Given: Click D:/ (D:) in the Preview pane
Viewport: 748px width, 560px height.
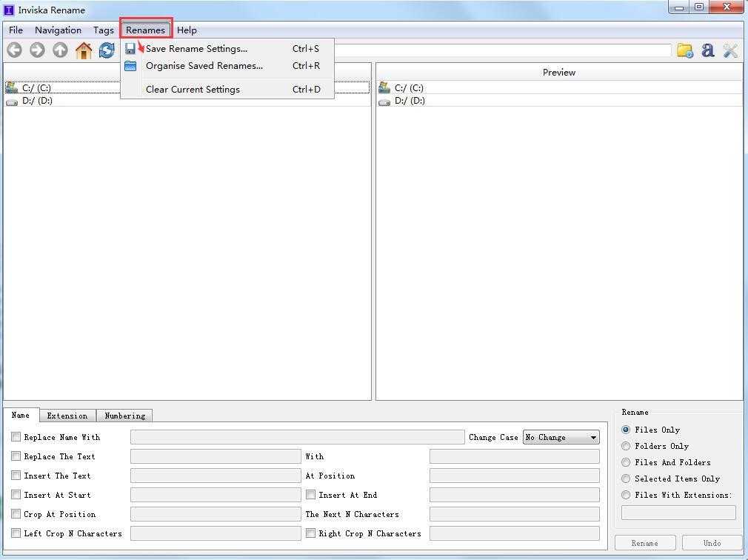Looking at the screenshot, I should (x=559, y=101).
